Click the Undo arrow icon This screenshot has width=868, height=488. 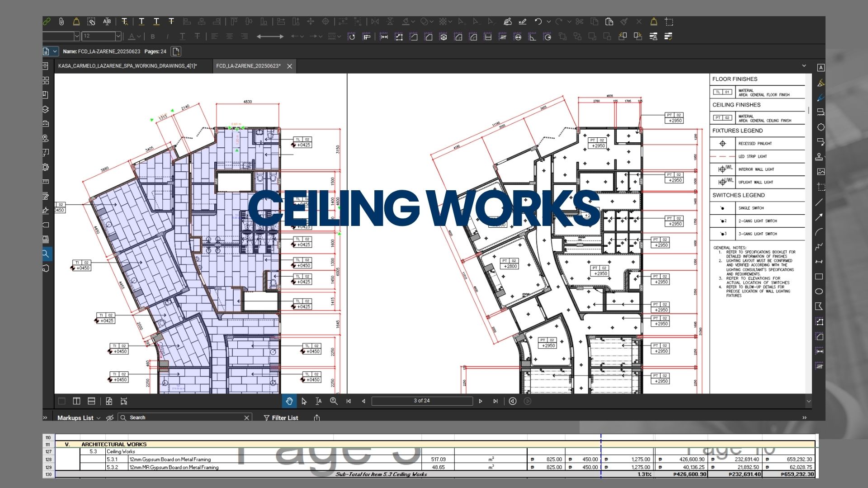pyautogui.click(x=538, y=22)
